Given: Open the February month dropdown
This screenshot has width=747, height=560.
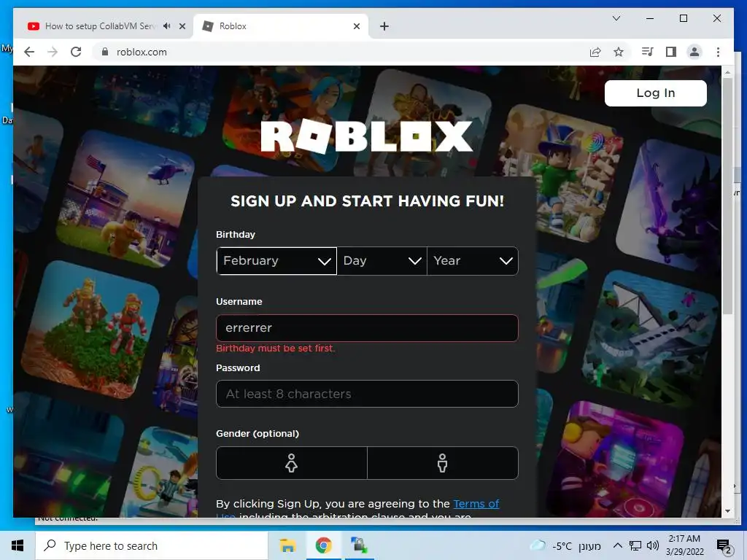Looking at the screenshot, I should 276,261.
